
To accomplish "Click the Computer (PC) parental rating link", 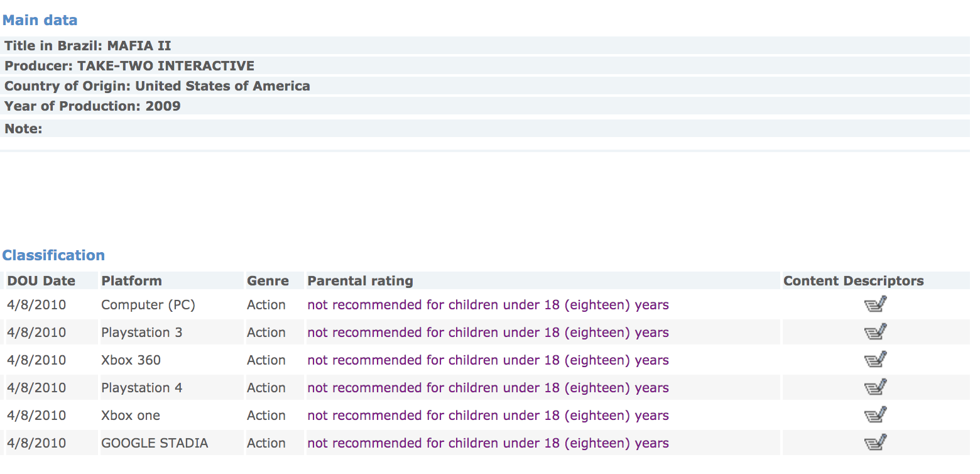I will tap(488, 305).
